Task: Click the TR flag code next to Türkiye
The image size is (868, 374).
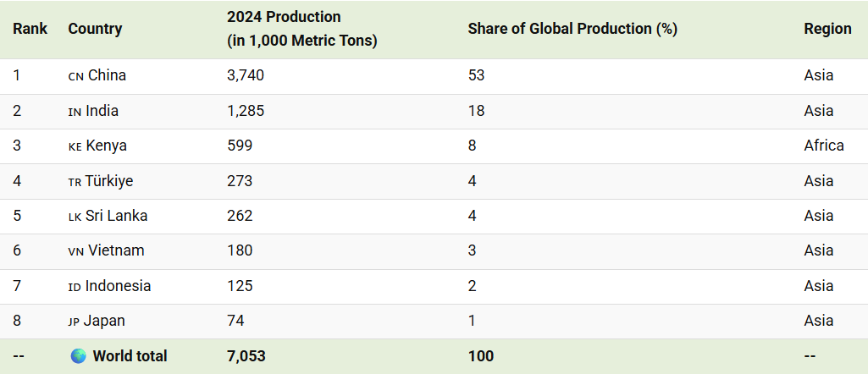Action: coord(75,182)
